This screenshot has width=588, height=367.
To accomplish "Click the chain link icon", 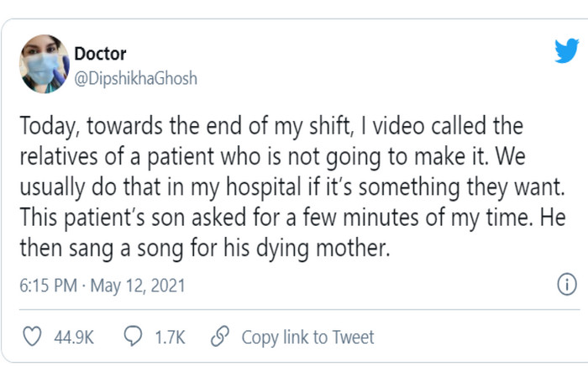I will pos(220,336).
